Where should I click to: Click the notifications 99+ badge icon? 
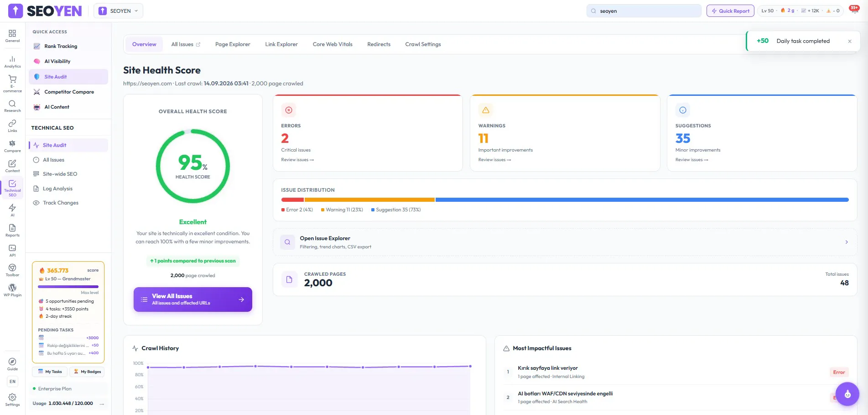[x=854, y=10]
